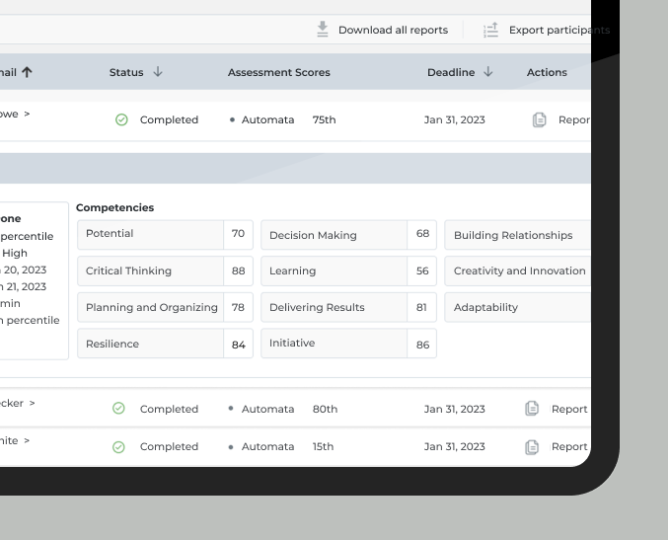
Task: Expand participant row with 80th percentile
Action: click(x=32, y=402)
